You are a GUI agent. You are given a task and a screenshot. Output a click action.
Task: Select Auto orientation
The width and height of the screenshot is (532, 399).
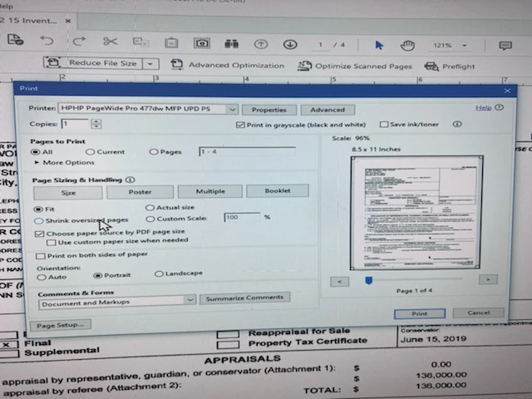point(42,277)
